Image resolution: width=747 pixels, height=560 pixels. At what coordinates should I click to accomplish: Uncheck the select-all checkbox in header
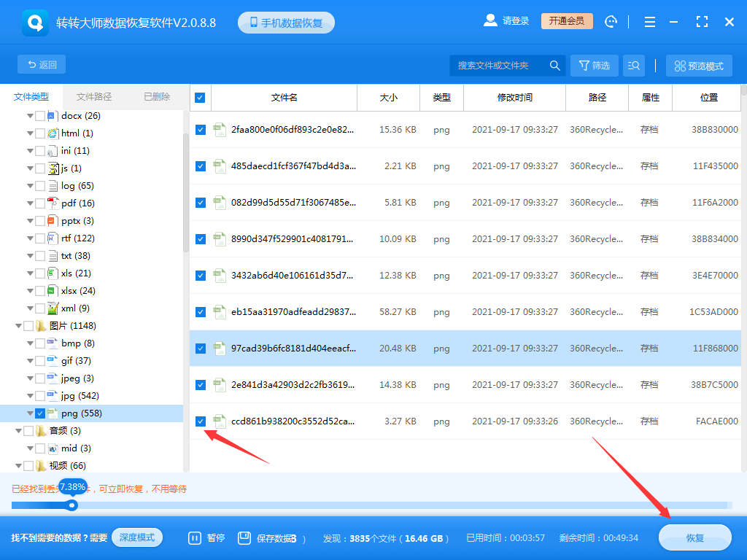pyautogui.click(x=200, y=96)
